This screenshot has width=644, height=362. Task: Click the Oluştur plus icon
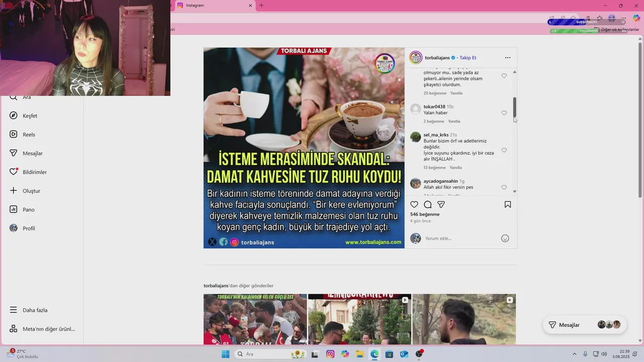pos(14,191)
